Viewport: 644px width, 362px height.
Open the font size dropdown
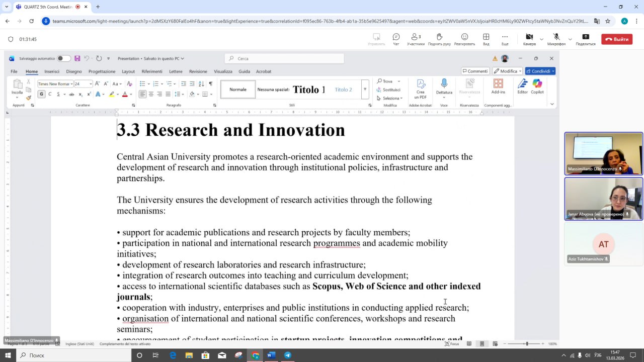click(91, 84)
